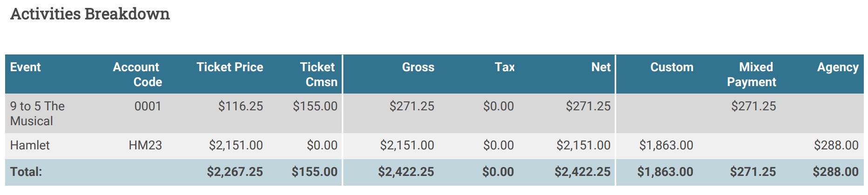The height and width of the screenshot is (195, 868).
Task: Select the Agency column header
Action: point(838,67)
